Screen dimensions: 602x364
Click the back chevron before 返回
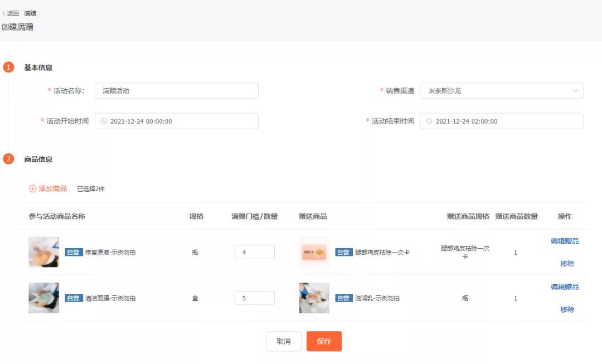click(4, 13)
